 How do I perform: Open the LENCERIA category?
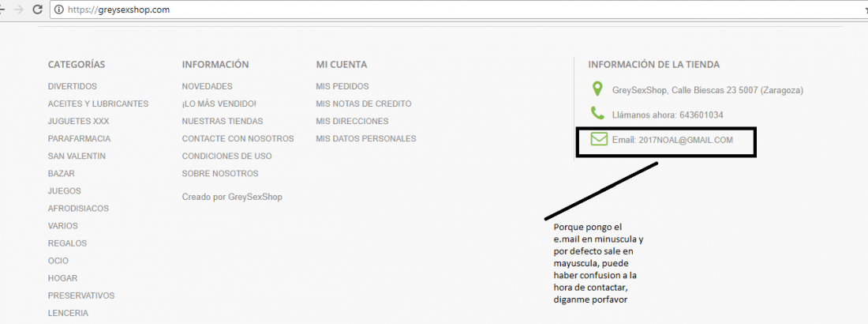tap(68, 313)
